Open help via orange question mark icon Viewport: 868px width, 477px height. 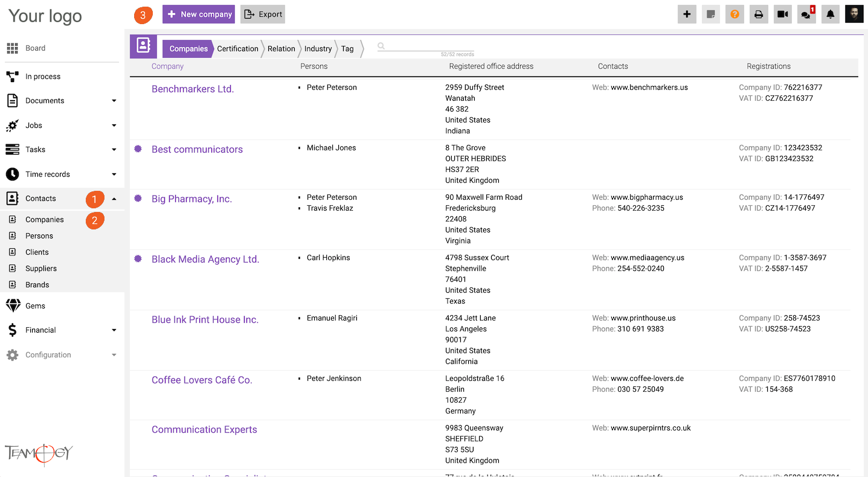point(735,14)
